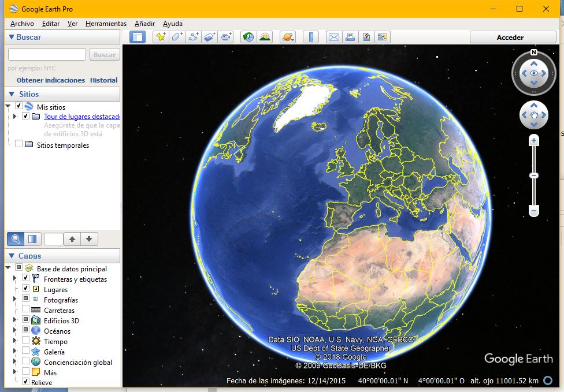Add a placemark using the pushpin icon

click(161, 37)
